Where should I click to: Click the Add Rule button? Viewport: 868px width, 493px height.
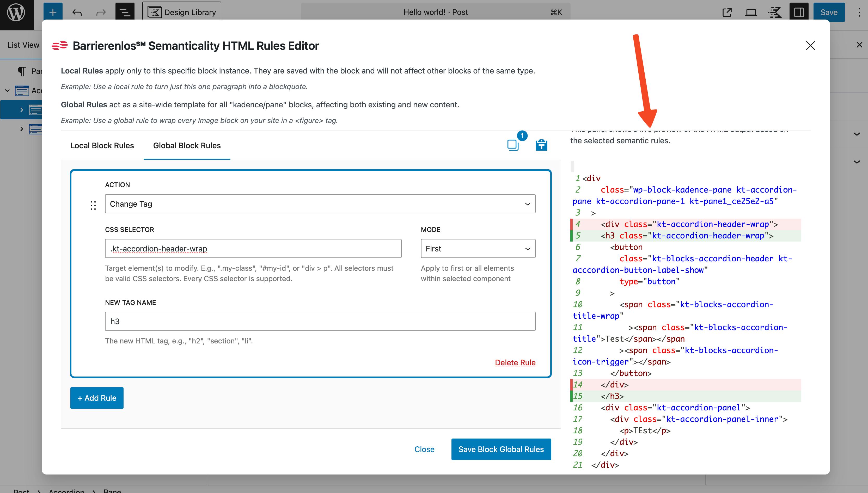tap(96, 398)
